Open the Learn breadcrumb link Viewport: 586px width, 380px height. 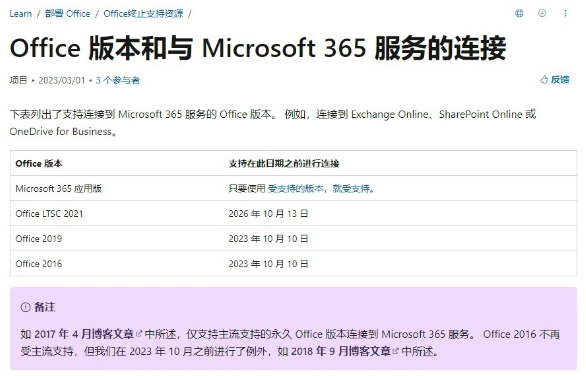[21, 14]
